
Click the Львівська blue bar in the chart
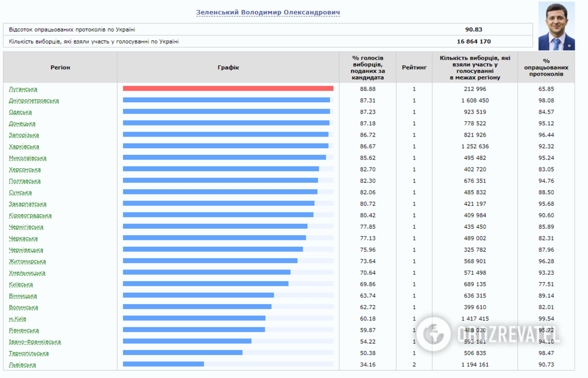164,364
